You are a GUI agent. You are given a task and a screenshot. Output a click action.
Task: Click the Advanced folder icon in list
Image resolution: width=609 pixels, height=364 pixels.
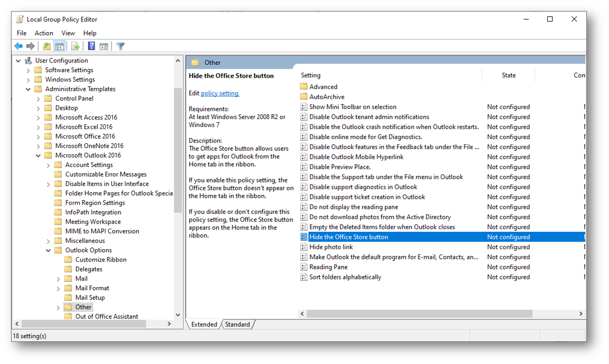pyautogui.click(x=304, y=86)
